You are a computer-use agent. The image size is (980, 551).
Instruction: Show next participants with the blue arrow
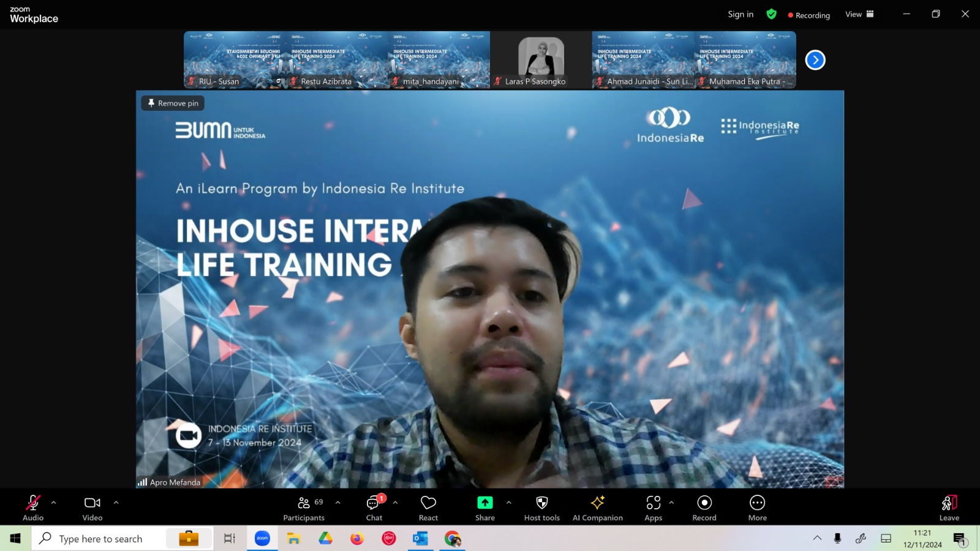point(815,60)
